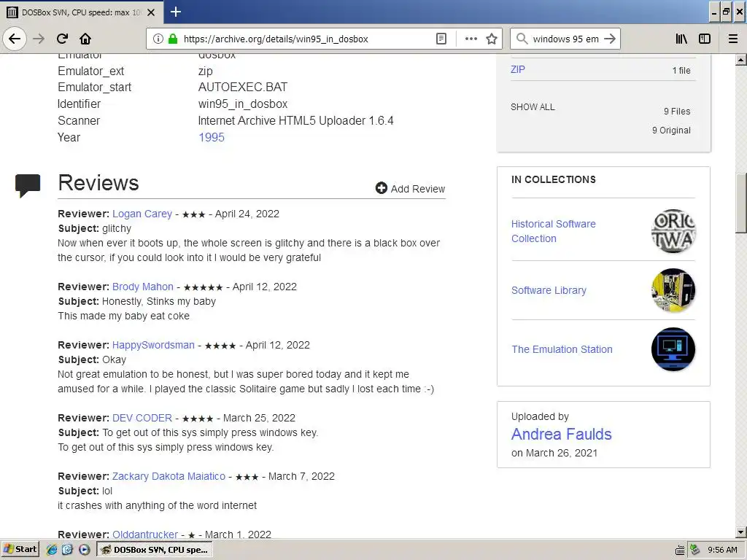Click the review subject 'glitchy'

coord(117,228)
